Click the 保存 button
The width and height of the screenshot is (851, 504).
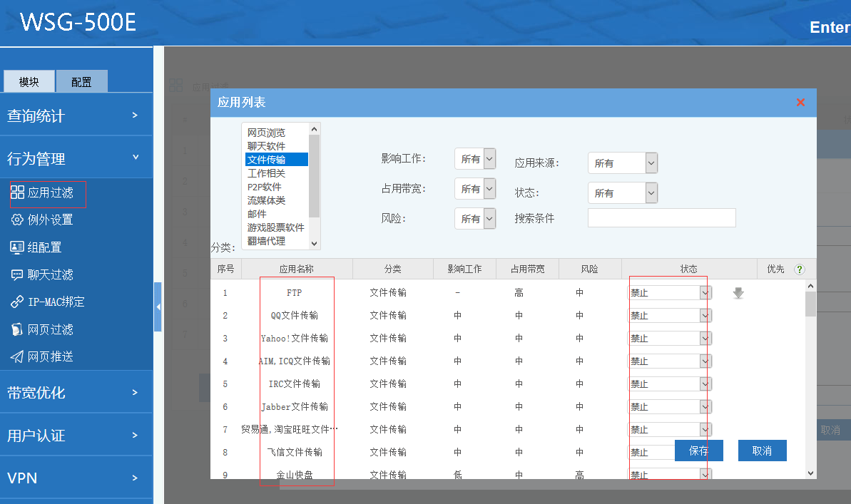(x=698, y=451)
